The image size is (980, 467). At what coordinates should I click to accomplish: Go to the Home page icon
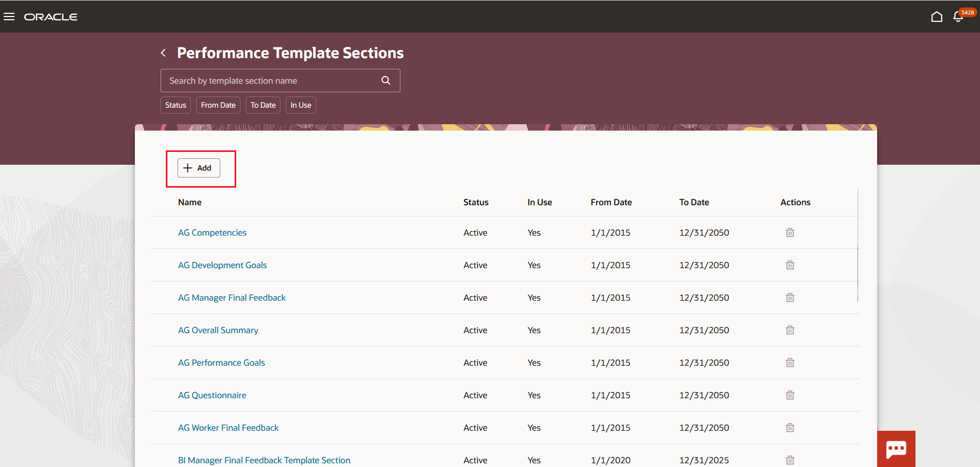[x=936, y=17]
